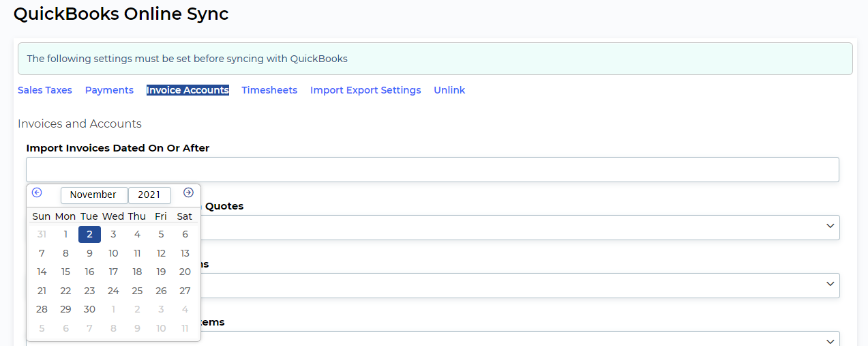
Task: Choose Saturday November 6
Action: pos(185,234)
